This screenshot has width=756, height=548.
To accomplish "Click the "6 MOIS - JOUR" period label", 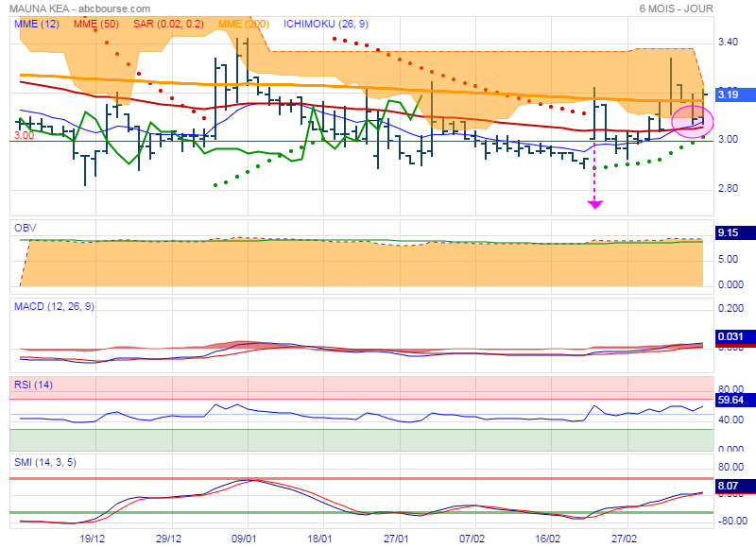I will point(676,9).
